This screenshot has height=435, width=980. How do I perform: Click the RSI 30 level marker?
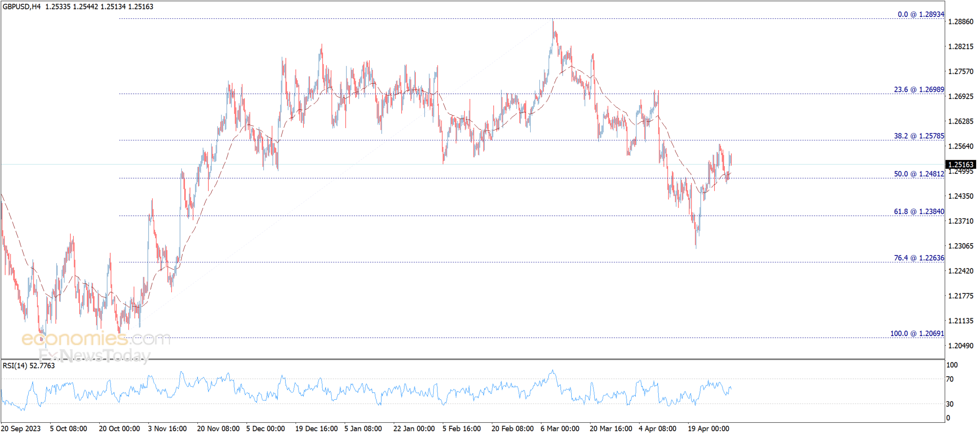point(950,404)
